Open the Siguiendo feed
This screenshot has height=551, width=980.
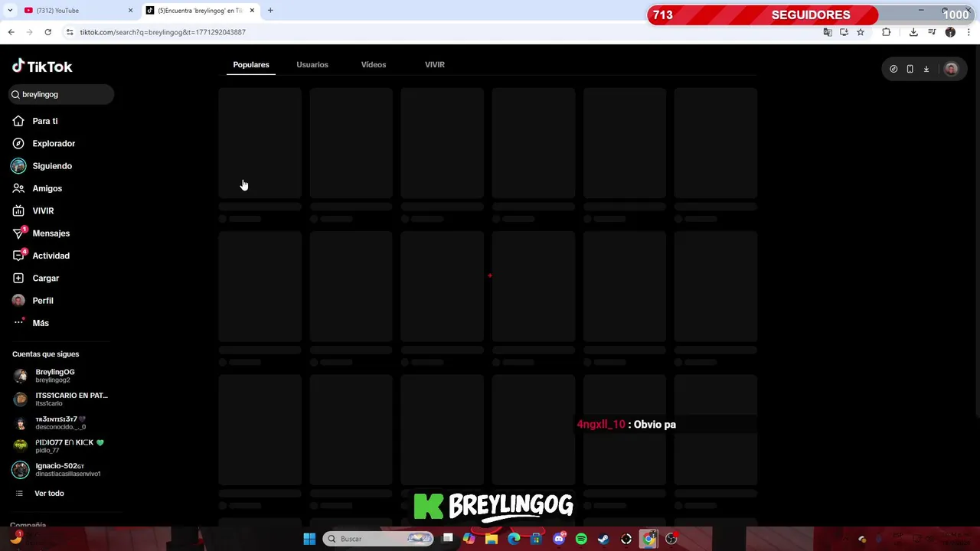(42, 166)
